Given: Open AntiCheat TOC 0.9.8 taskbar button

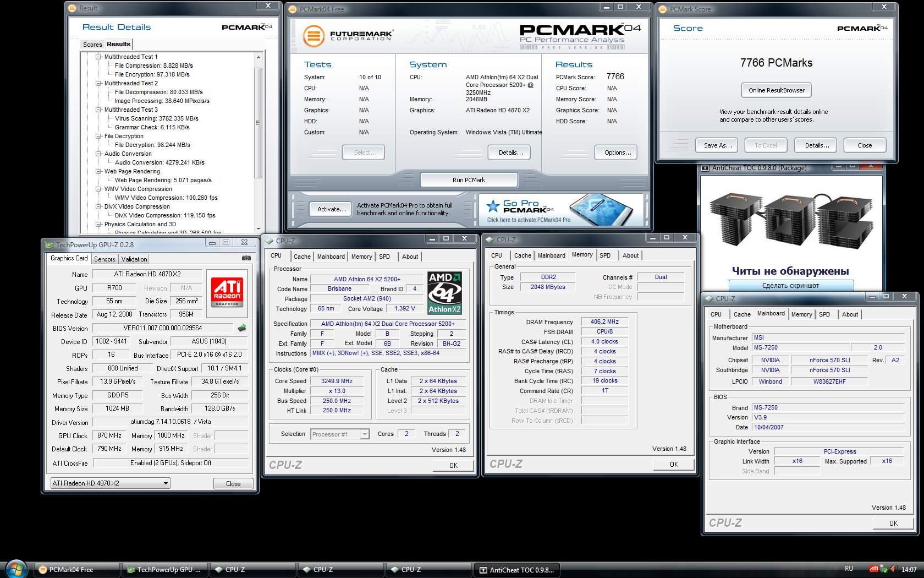Looking at the screenshot, I should 517,570.
